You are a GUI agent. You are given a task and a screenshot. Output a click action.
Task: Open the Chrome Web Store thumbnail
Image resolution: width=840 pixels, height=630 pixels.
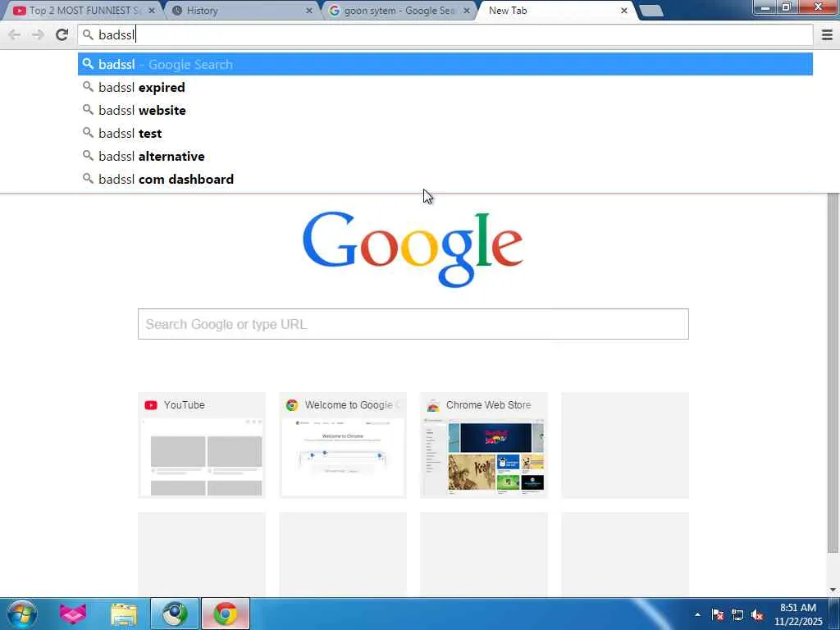[x=484, y=445]
